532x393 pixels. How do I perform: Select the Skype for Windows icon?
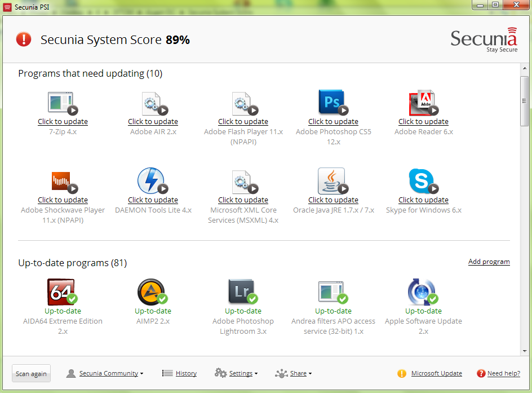[x=423, y=180]
